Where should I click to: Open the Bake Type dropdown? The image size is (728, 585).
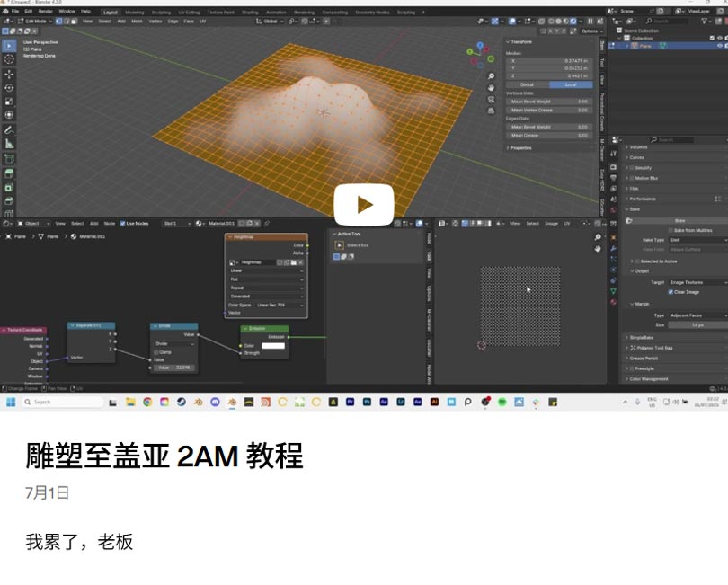pyautogui.click(x=696, y=240)
